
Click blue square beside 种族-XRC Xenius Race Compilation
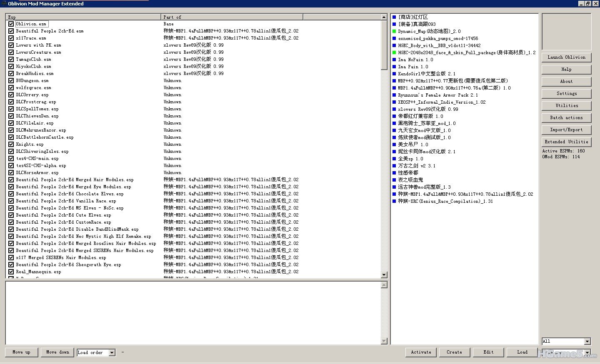394,201
